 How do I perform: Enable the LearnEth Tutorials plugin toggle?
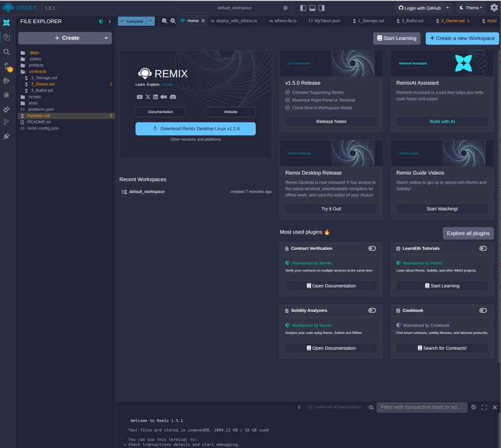(x=483, y=248)
